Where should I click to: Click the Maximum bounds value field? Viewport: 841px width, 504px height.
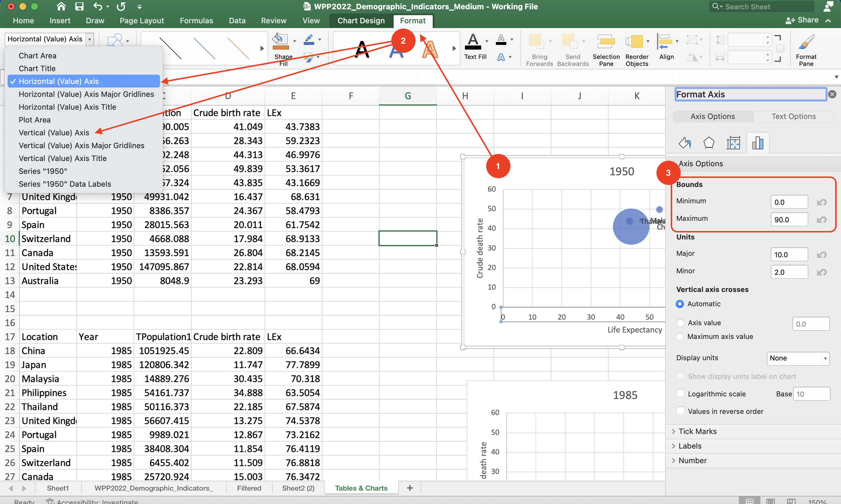[x=789, y=219]
